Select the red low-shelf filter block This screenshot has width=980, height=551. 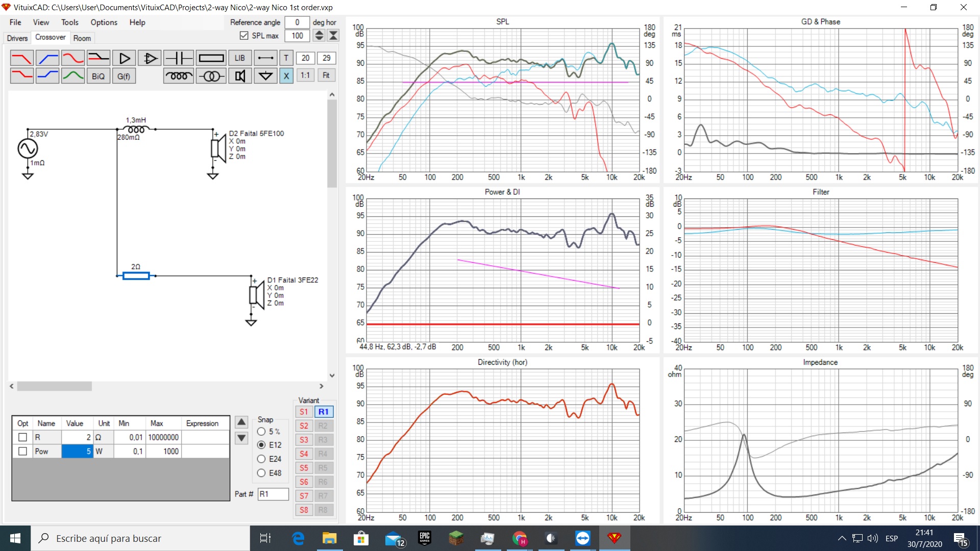21,76
